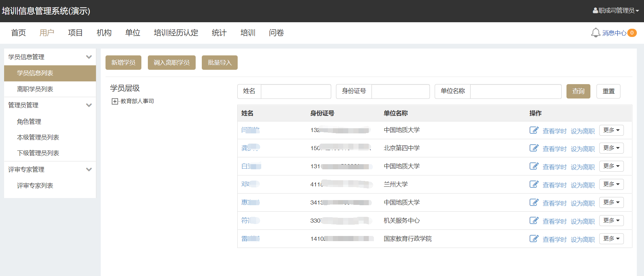This screenshot has width=644, height=276.
Task: Click the 调入离职学员 button
Action: point(172,63)
